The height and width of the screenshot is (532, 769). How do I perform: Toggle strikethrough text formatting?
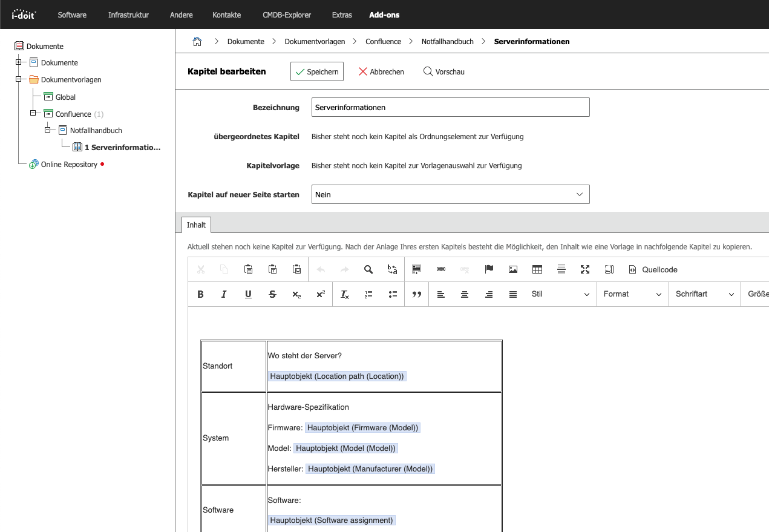272,294
